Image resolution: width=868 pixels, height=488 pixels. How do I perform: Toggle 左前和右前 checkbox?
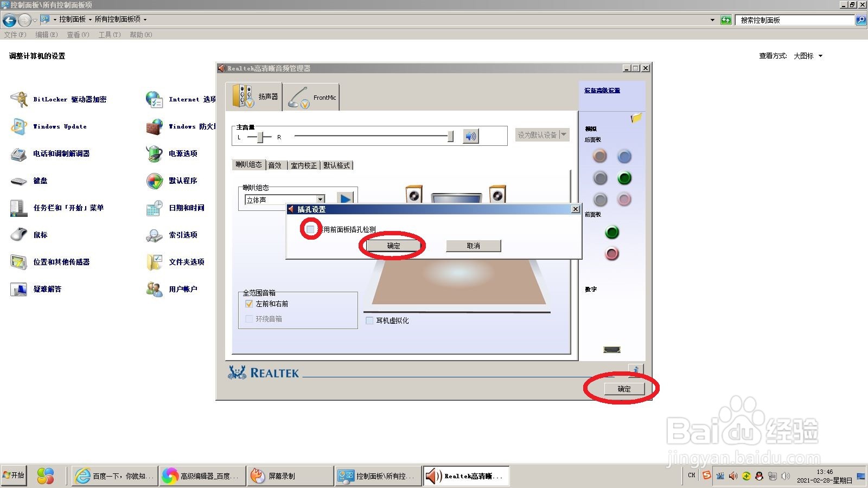[x=249, y=304]
